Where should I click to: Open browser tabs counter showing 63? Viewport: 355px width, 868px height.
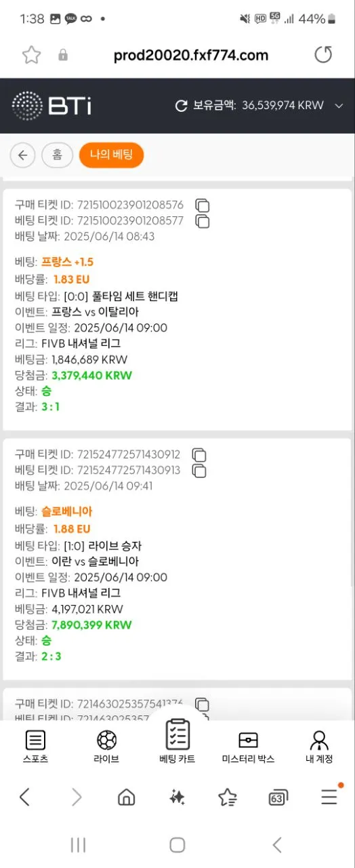click(278, 797)
